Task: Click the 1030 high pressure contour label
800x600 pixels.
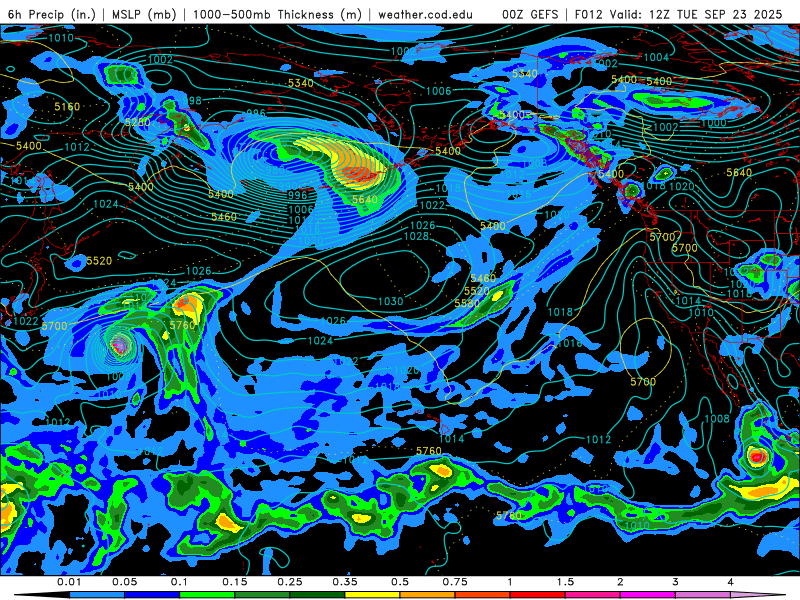Action: tap(390, 302)
